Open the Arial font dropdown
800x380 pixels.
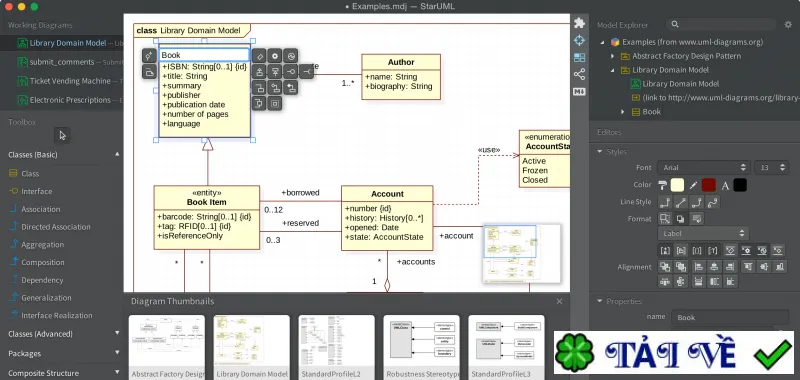(x=704, y=167)
